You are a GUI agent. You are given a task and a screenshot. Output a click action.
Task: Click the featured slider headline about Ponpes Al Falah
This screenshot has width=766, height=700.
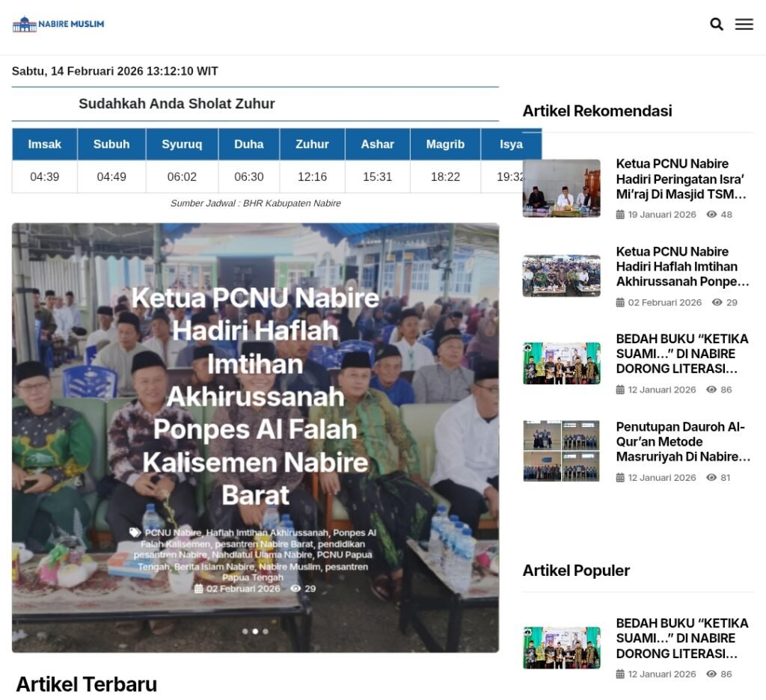256,396
